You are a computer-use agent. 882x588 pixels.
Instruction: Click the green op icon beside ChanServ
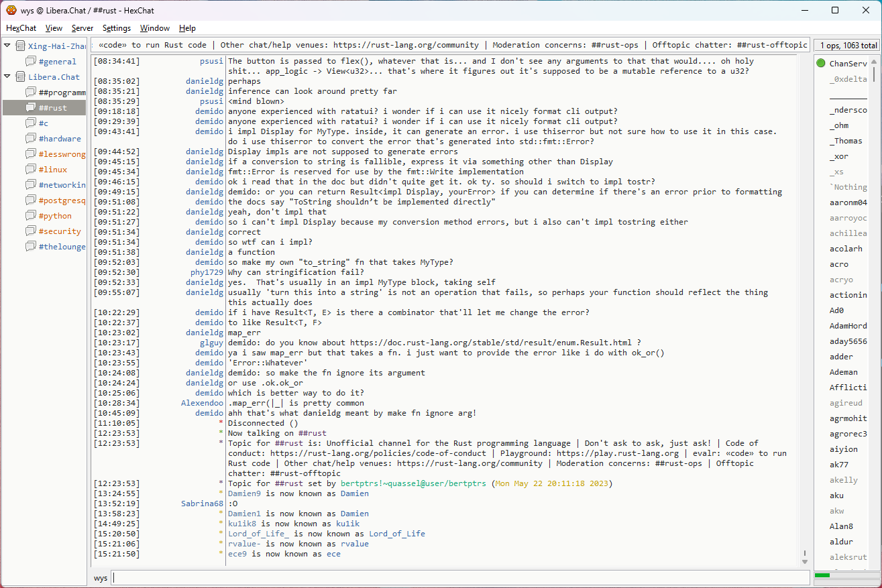pyautogui.click(x=821, y=64)
